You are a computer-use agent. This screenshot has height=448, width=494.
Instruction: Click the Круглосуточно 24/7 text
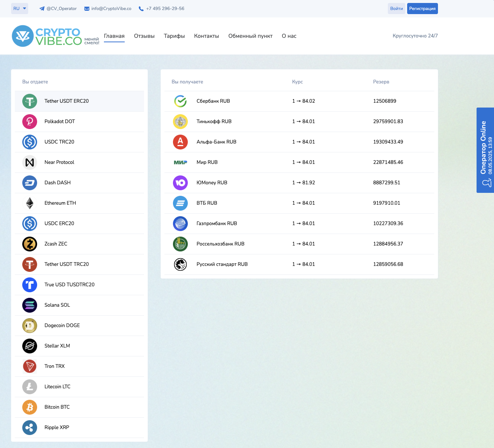[415, 36]
